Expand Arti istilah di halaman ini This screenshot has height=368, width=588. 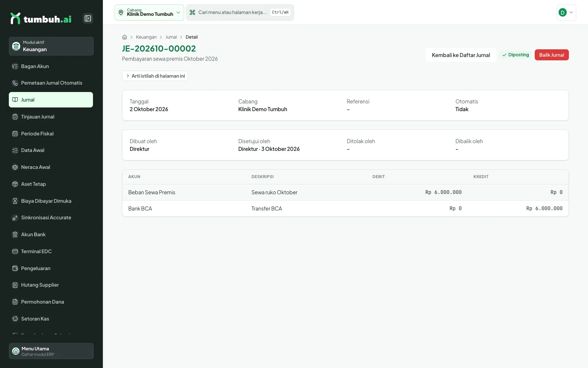click(155, 76)
